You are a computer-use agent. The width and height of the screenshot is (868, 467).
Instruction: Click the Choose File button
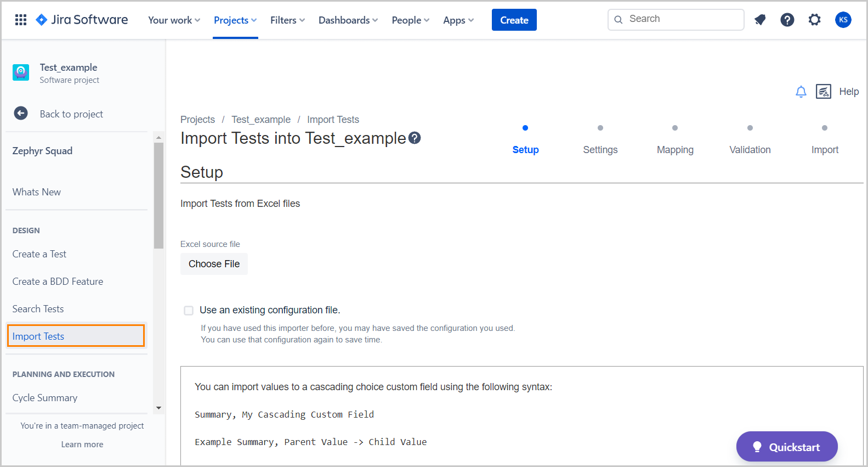pyautogui.click(x=214, y=264)
